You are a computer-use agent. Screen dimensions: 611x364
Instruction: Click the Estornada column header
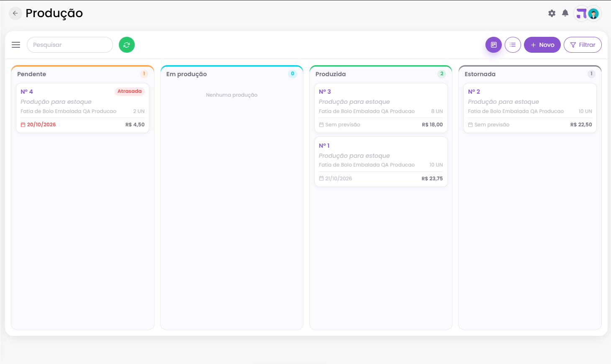(x=480, y=74)
